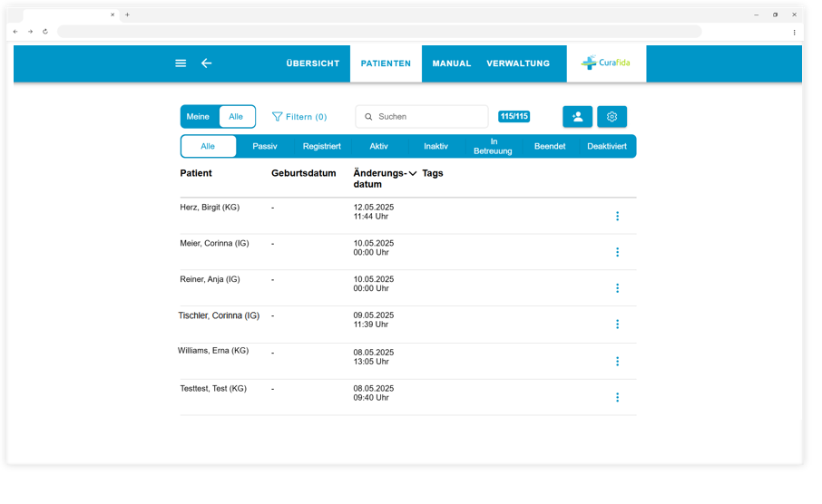Click the Geburtsdatum column header
The image size is (822, 504).
pos(304,173)
